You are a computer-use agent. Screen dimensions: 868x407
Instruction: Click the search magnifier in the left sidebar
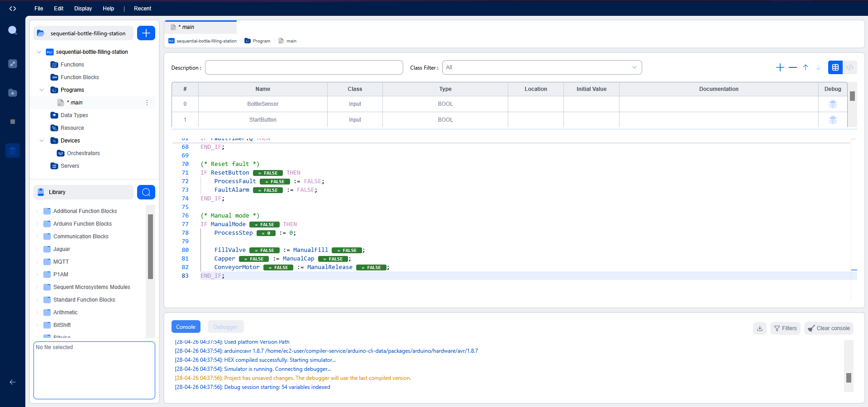point(13,30)
